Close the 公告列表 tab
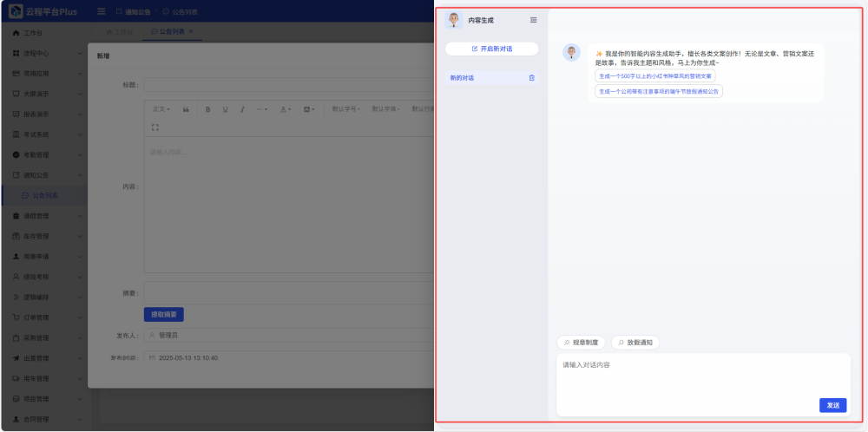The image size is (868, 432). [191, 31]
